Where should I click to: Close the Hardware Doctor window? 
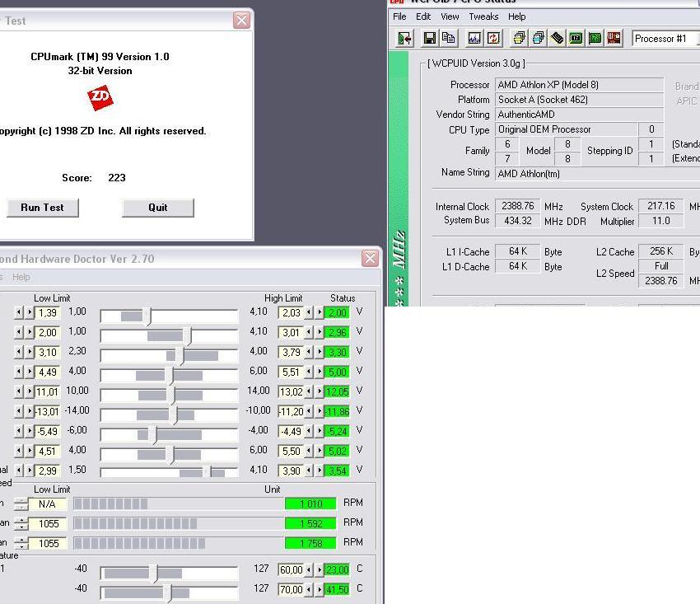click(370, 258)
